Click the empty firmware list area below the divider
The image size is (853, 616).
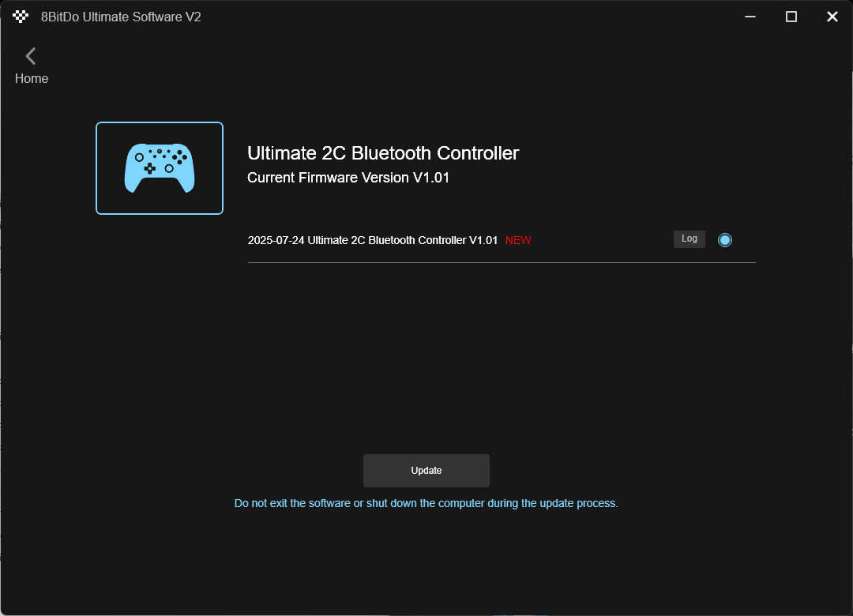tap(502, 354)
